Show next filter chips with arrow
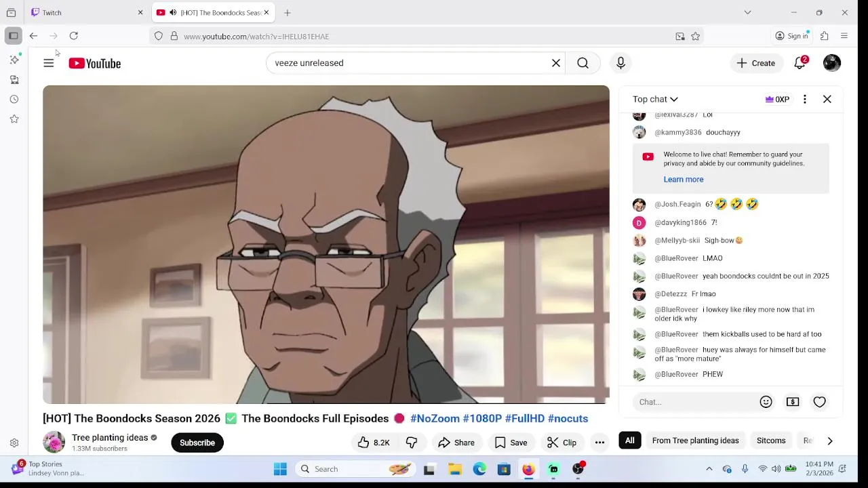Image resolution: width=868 pixels, height=488 pixels. pos(830,441)
